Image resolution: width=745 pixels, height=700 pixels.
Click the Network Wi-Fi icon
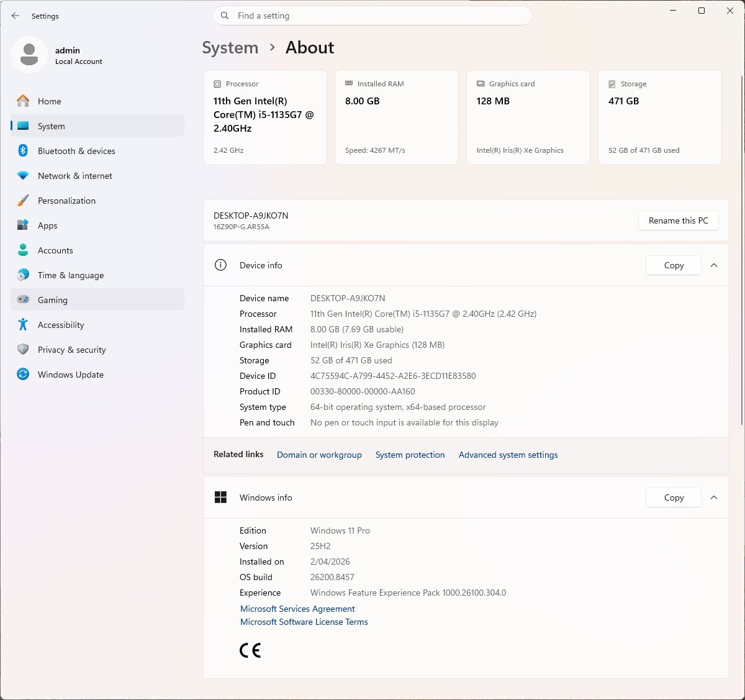click(23, 176)
